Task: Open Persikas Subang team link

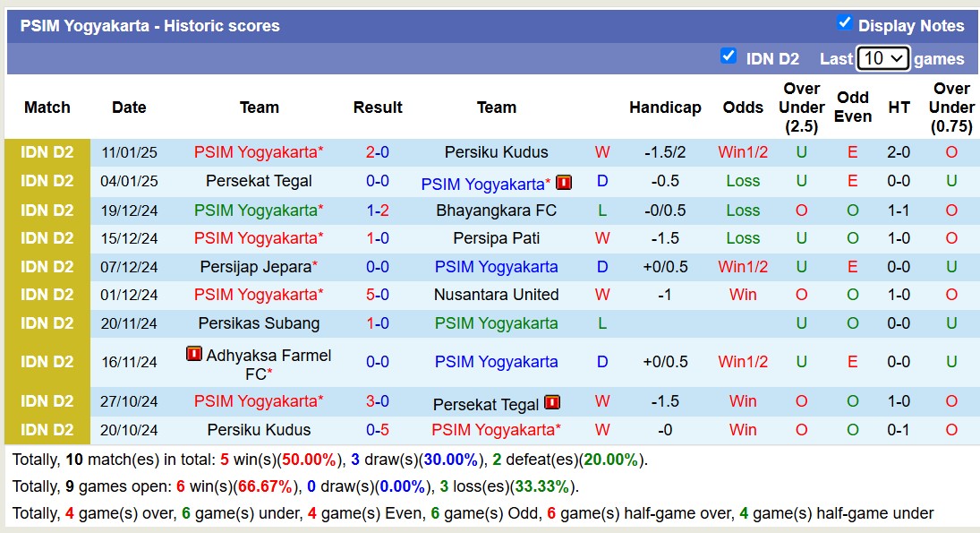Action: 259,323
